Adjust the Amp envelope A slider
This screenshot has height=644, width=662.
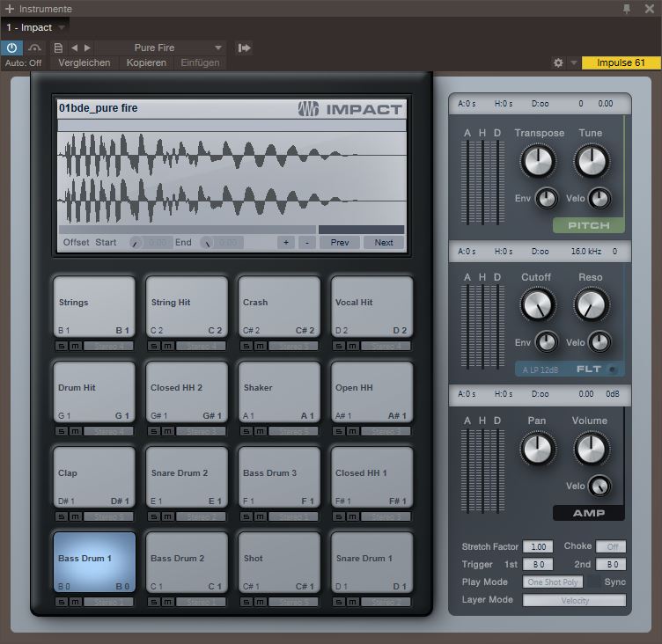(x=467, y=471)
